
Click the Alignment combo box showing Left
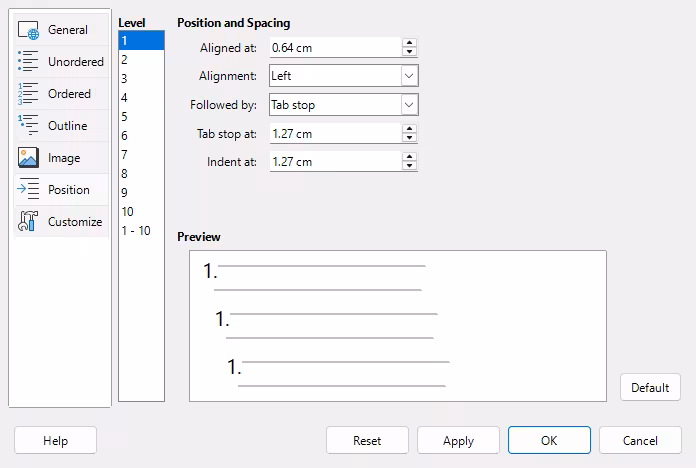(344, 76)
